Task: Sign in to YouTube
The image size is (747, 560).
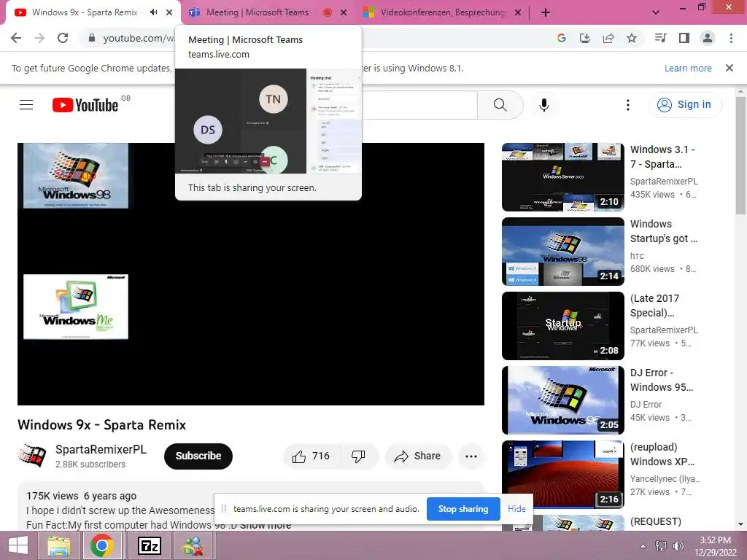Action: point(685,105)
